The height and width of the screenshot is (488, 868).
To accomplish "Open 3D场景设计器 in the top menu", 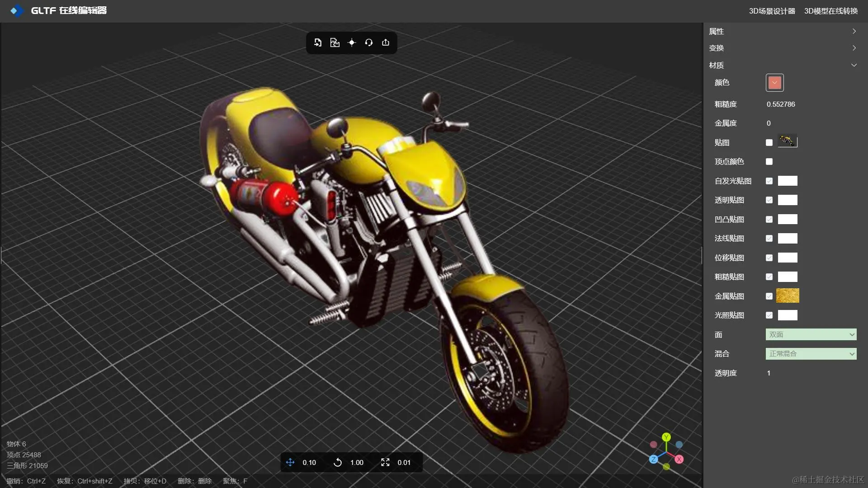I will pyautogui.click(x=772, y=11).
